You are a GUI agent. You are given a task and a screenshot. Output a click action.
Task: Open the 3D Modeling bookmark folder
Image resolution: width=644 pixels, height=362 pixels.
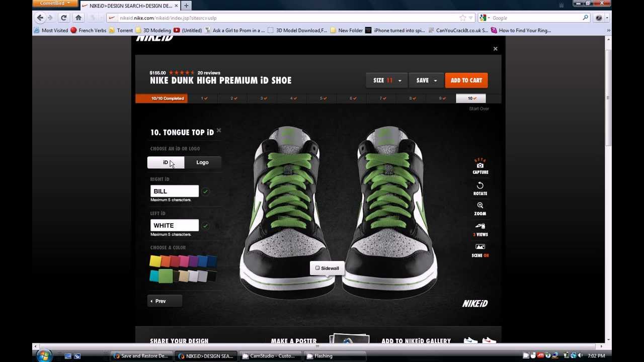(153, 30)
